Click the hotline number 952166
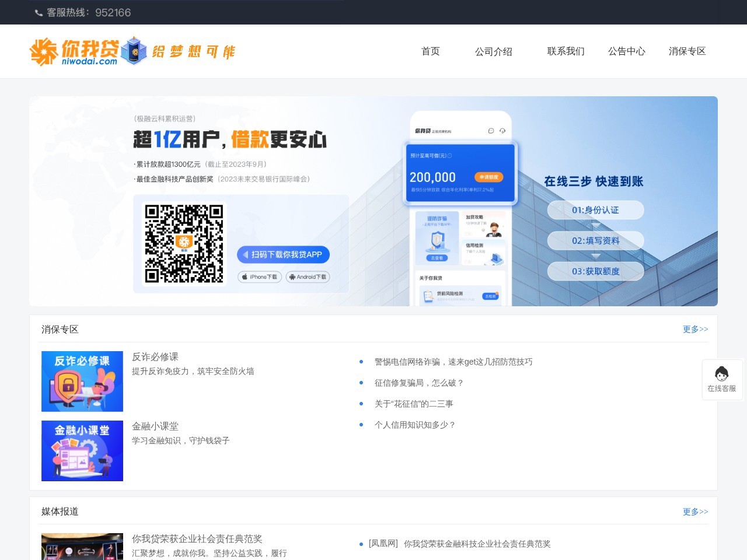 coord(113,13)
